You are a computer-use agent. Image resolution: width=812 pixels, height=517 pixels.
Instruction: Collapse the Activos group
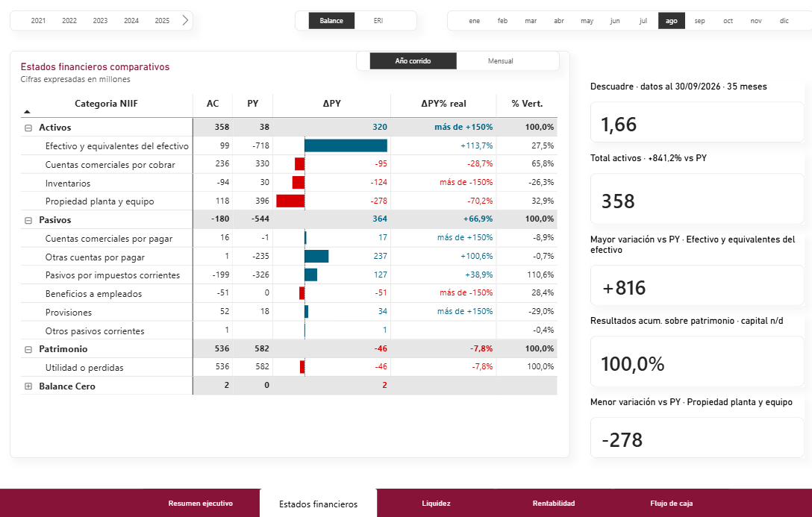point(28,128)
